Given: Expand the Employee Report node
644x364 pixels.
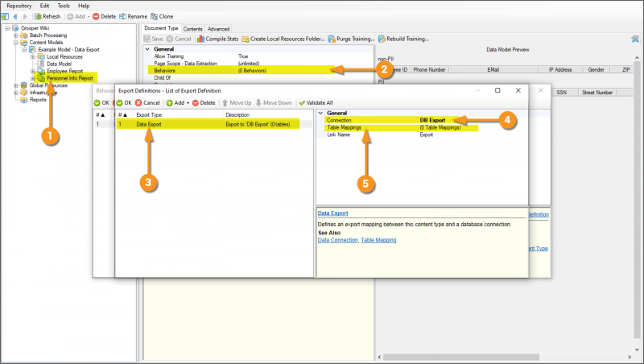Looking at the screenshot, I should 33,71.
